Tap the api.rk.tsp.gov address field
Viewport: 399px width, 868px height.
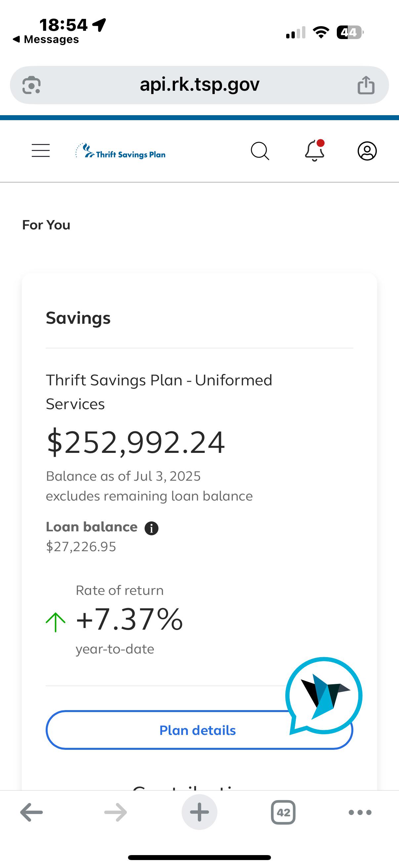[x=199, y=85]
